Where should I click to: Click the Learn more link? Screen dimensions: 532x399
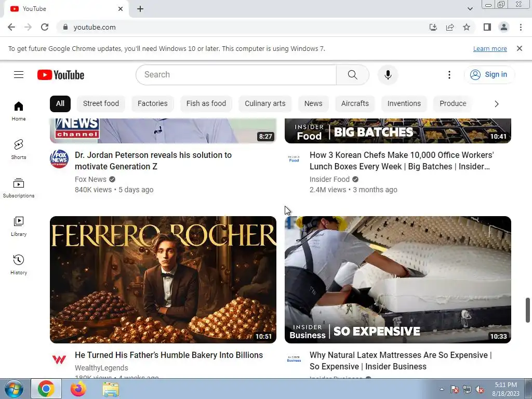coord(490,48)
